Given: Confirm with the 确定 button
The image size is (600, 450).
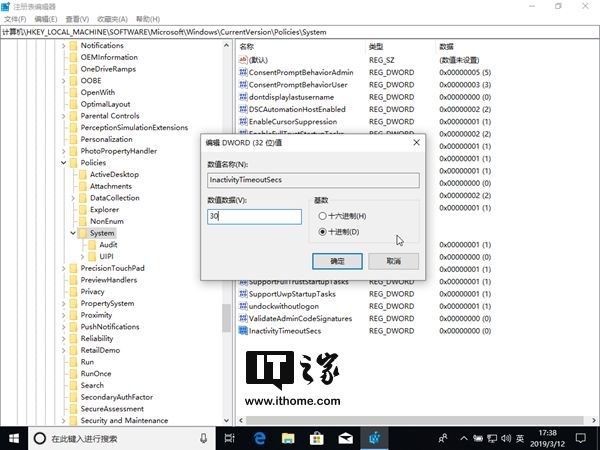Looking at the screenshot, I should 337,261.
